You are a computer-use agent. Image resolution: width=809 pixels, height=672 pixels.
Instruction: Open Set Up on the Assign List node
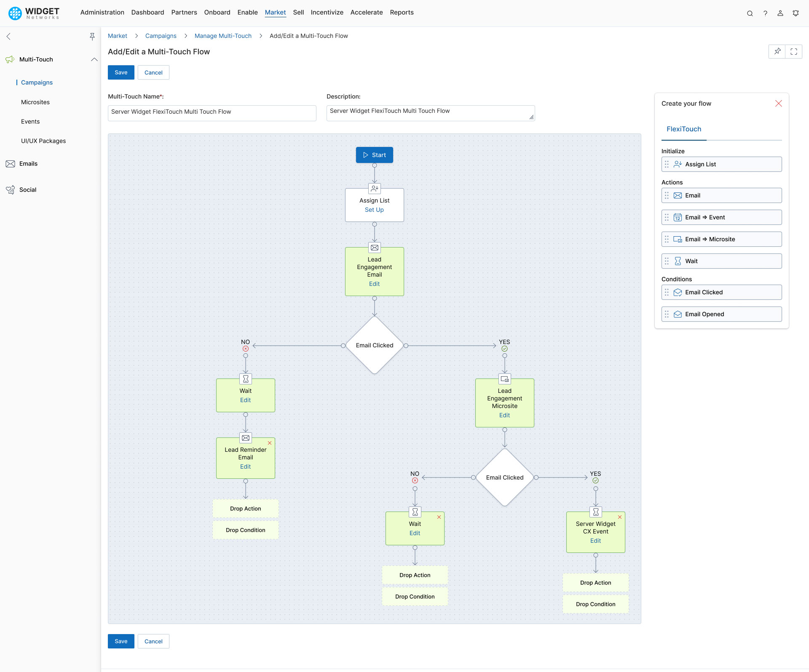coord(374,210)
